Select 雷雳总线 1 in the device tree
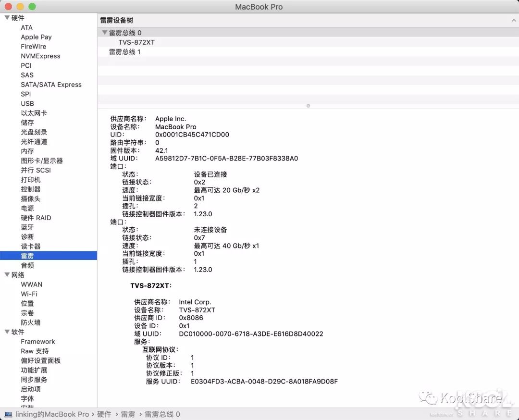This screenshot has width=519, height=420. [x=124, y=52]
